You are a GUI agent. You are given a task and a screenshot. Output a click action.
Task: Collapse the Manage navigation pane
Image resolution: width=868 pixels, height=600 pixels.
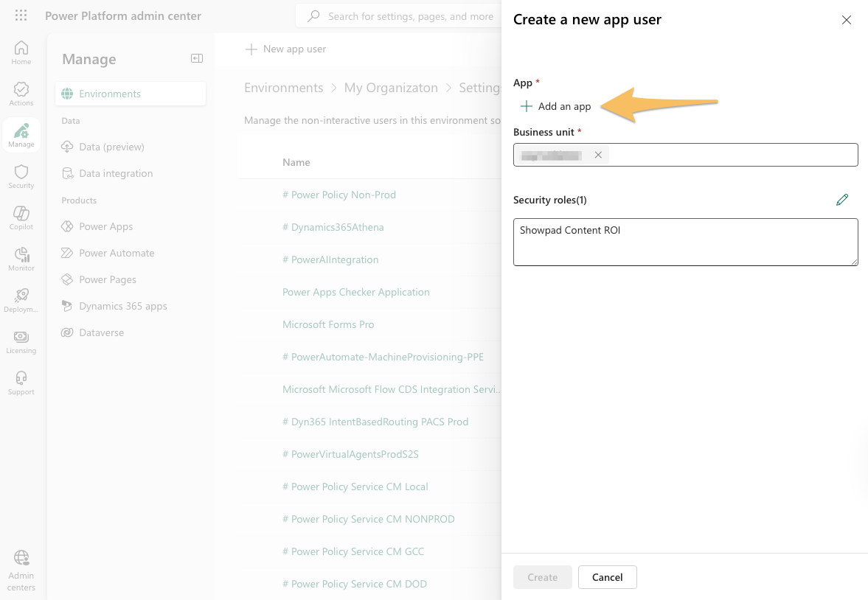click(197, 59)
